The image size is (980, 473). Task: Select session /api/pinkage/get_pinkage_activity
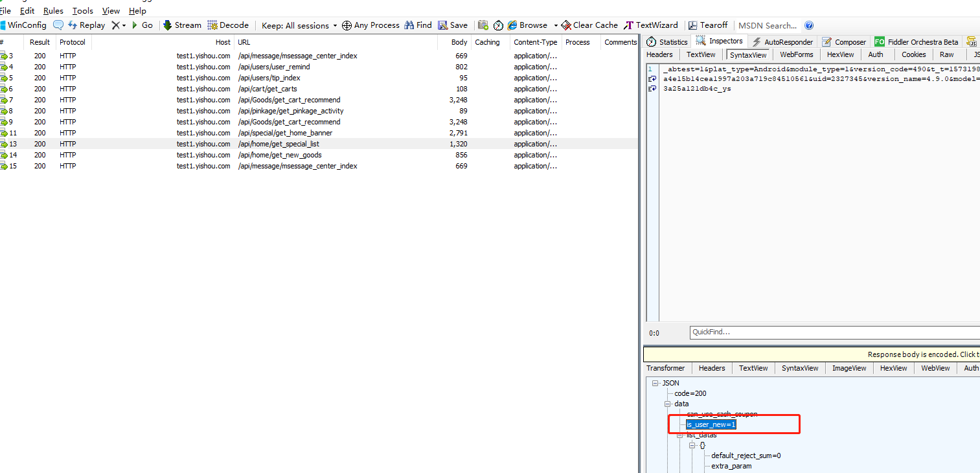pyautogui.click(x=319, y=111)
